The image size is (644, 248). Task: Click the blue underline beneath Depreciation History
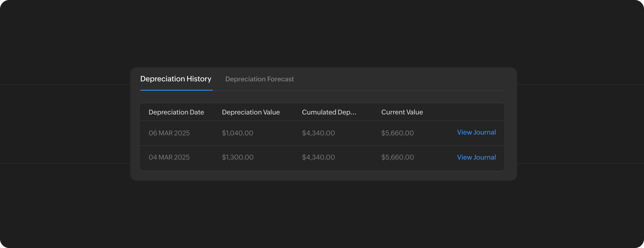click(x=176, y=90)
